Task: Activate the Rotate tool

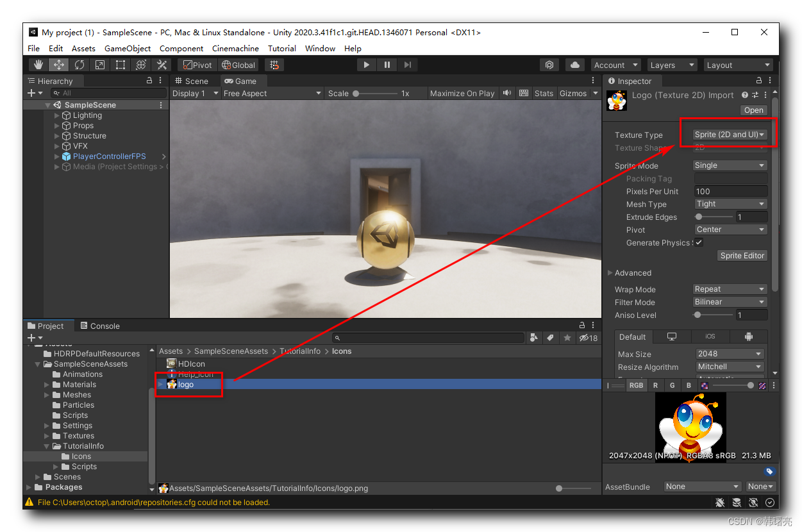Action: tap(79, 64)
